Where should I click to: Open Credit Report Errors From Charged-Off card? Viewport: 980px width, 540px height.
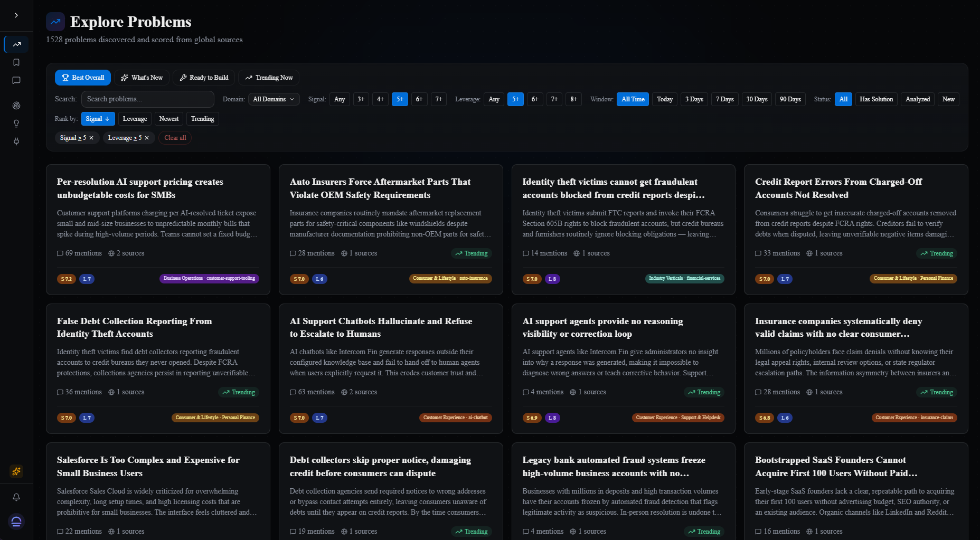point(856,230)
